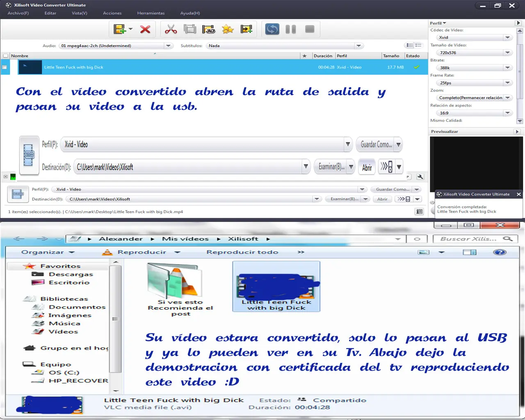Open the Editar menu
Image resolution: width=525 pixels, height=420 pixels.
[x=50, y=13]
